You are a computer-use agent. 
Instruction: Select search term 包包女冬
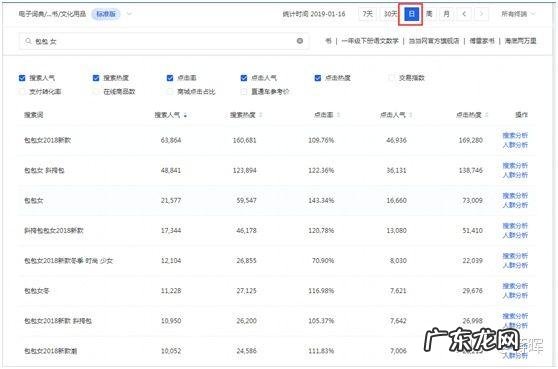[x=36, y=291]
